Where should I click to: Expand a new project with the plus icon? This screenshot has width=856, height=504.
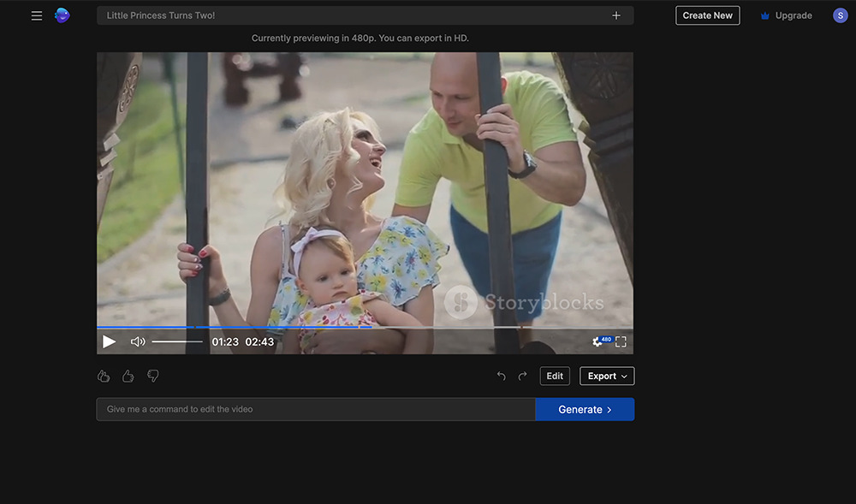616,15
